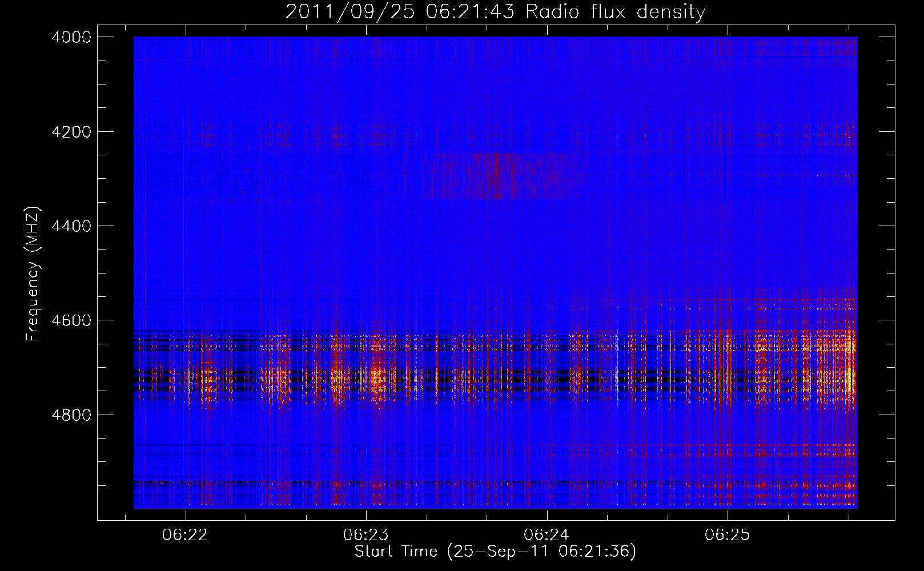Click the 06:22 time tick label
Screen dimensions: 924x571
184,535
